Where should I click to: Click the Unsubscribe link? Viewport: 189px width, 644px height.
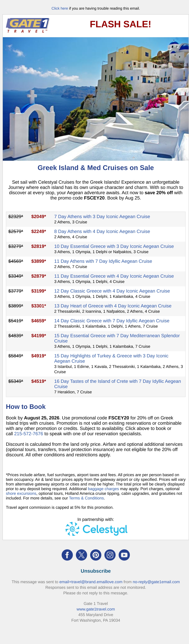coord(96,571)
